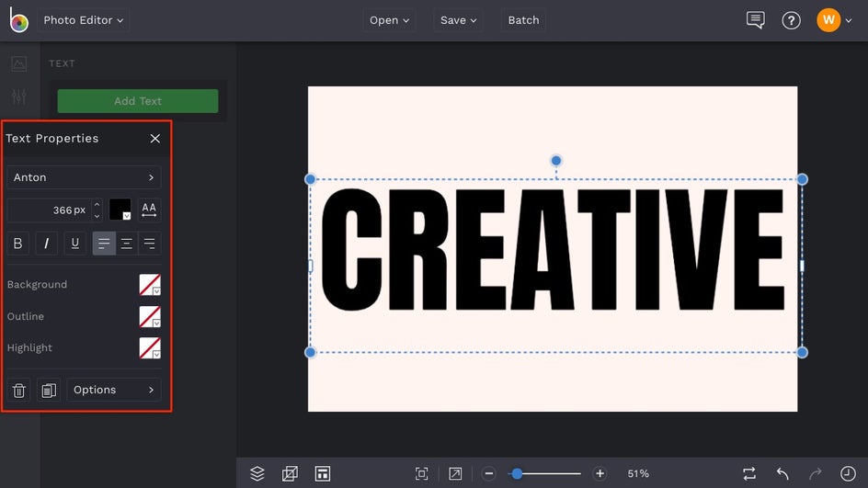Open the Layers panel icon

(257, 473)
